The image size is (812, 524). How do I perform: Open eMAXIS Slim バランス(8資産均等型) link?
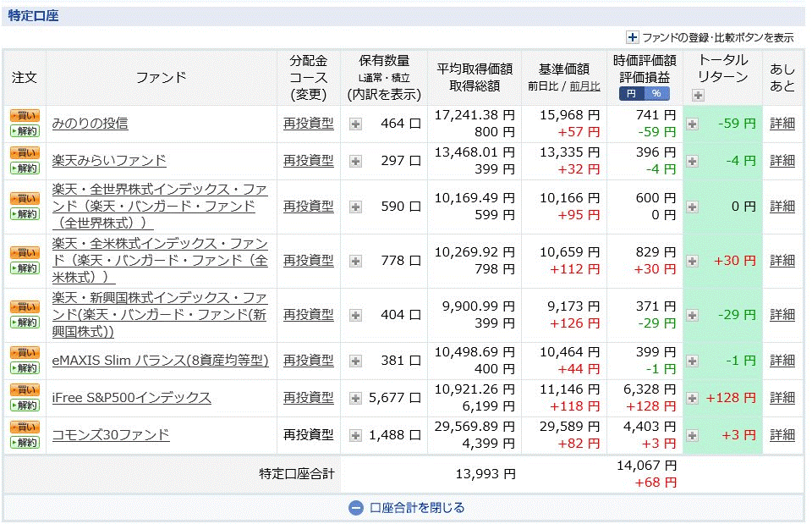pos(160,361)
